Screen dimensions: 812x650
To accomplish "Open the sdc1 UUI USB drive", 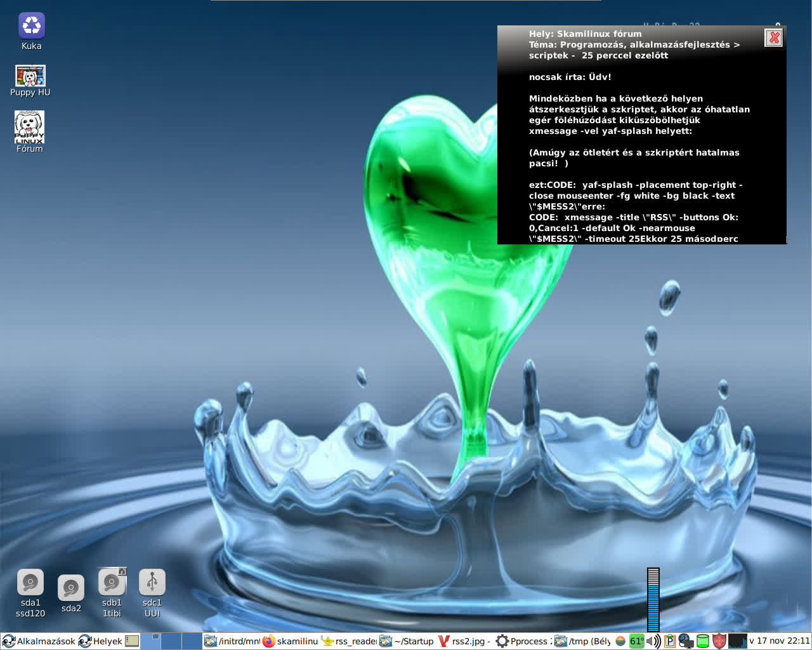I will (x=152, y=593).
